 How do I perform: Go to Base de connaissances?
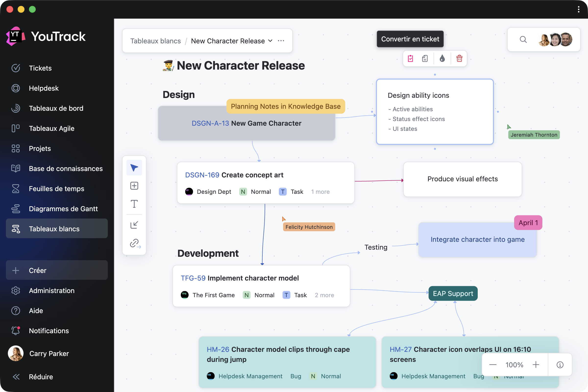[65, 169]
